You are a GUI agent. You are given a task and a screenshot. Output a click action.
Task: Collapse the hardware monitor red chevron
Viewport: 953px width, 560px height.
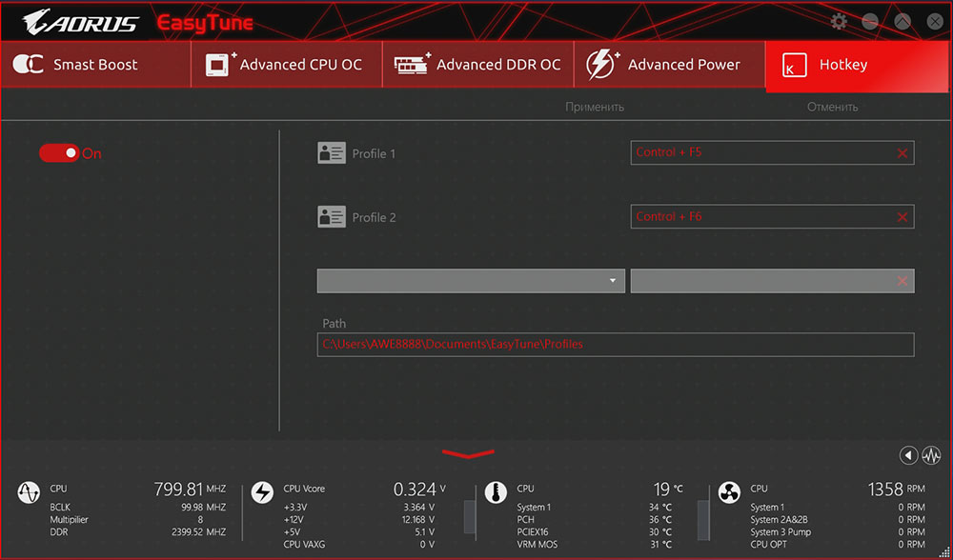468,453
